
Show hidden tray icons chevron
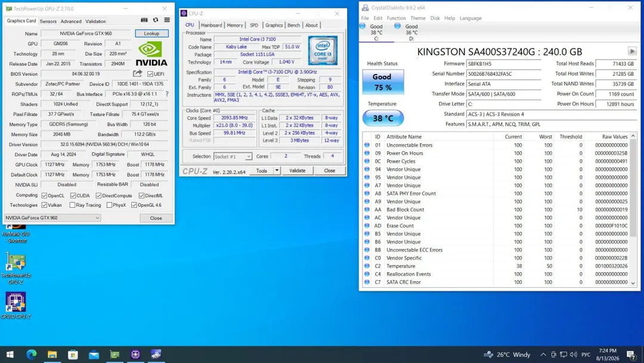tap(543, 355)
